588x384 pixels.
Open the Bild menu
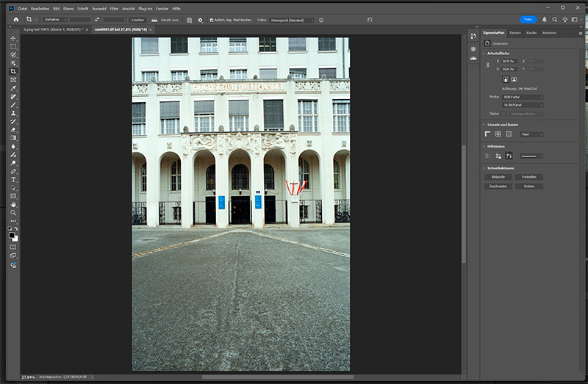coord(57,8)
